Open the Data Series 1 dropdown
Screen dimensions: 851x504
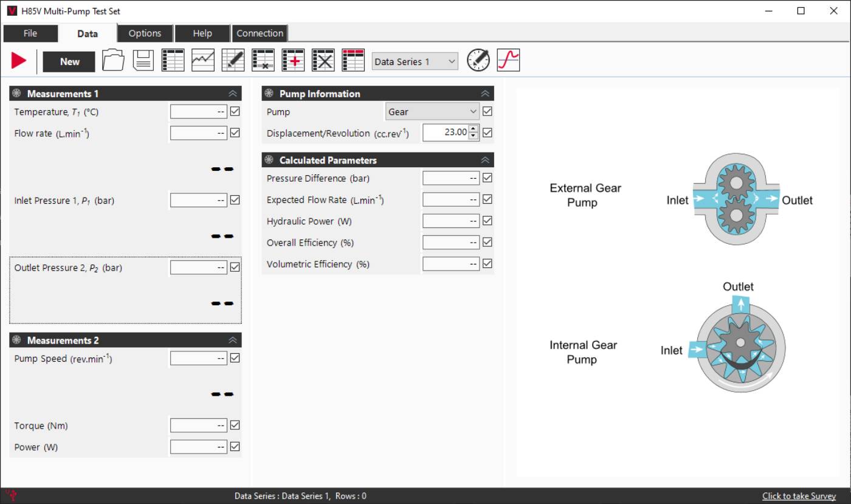pos(415,61)
